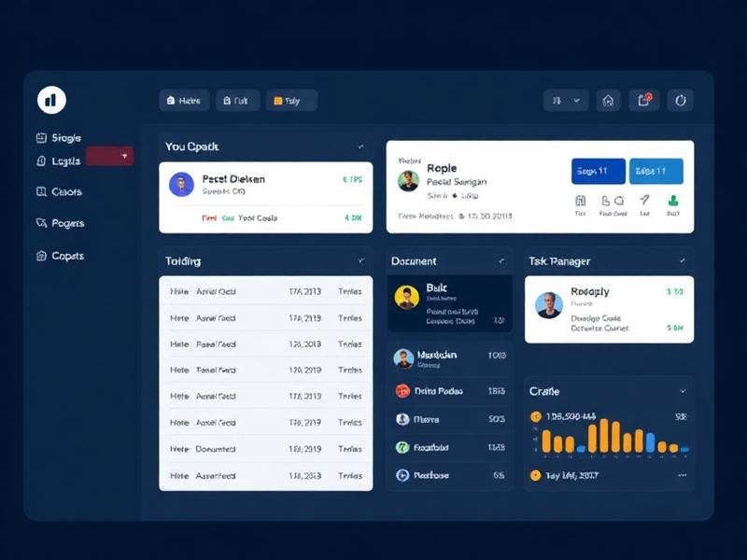Click the orange coin icon atop Crafle chart
Screen dimensions: 747x560
pyautogui.click(x=536, y=417)
